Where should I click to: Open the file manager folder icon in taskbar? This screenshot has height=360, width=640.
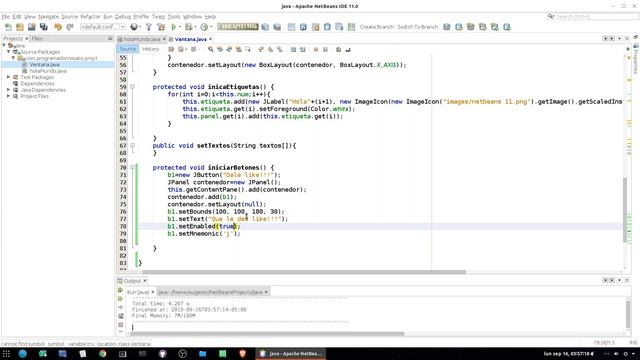(202, 353)
